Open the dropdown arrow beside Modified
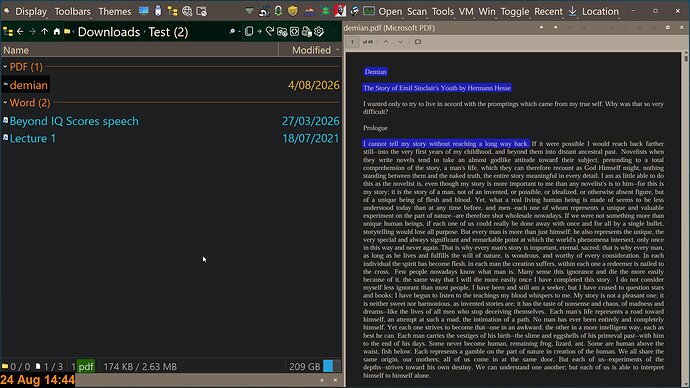690x388 pixels. click(x=338, y=50)
